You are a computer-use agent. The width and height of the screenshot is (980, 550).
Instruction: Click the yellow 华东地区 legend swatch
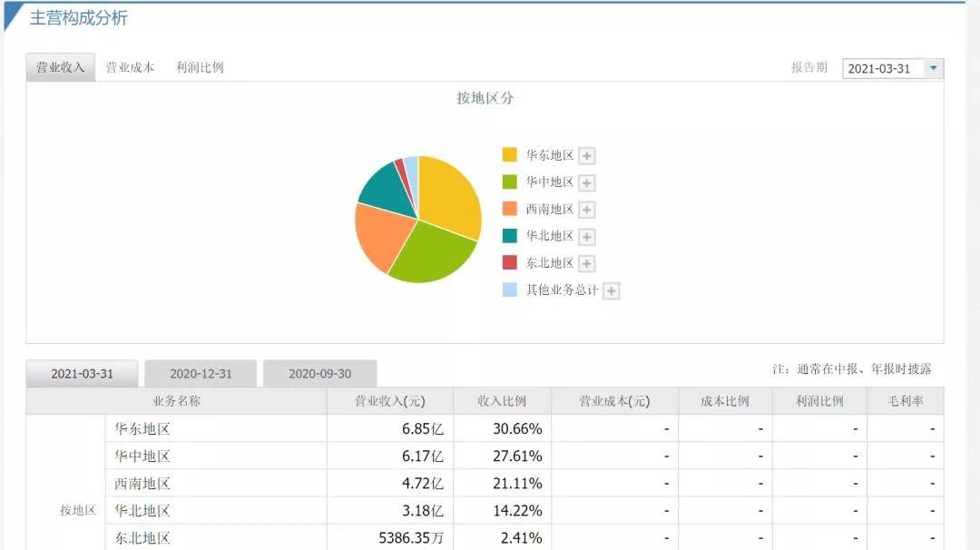click(x=510, y=155)
